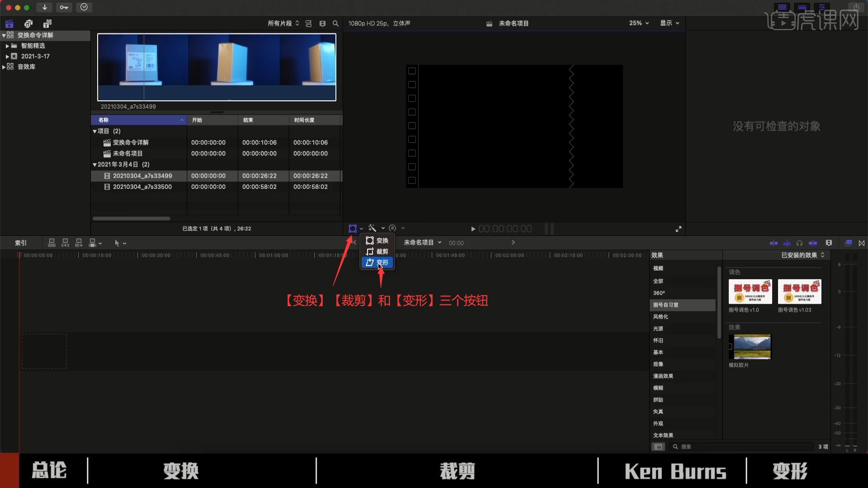Expand the 音效库 sidebar item
Screen dimensions: 868x488
tap(4, 66)
